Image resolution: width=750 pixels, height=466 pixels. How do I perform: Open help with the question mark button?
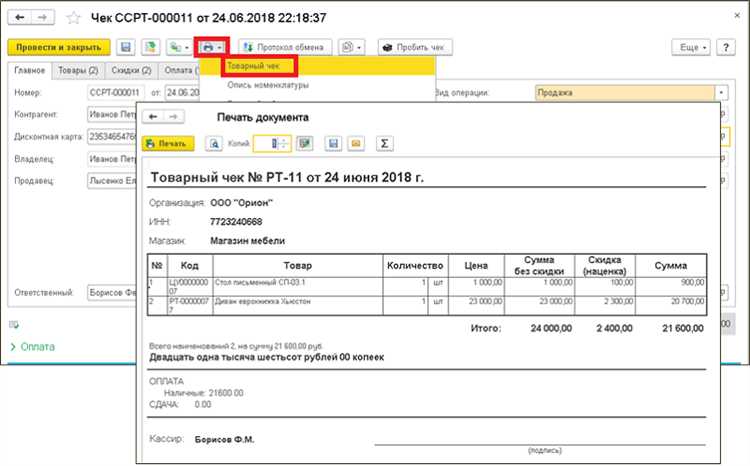(x=726, y=47)
